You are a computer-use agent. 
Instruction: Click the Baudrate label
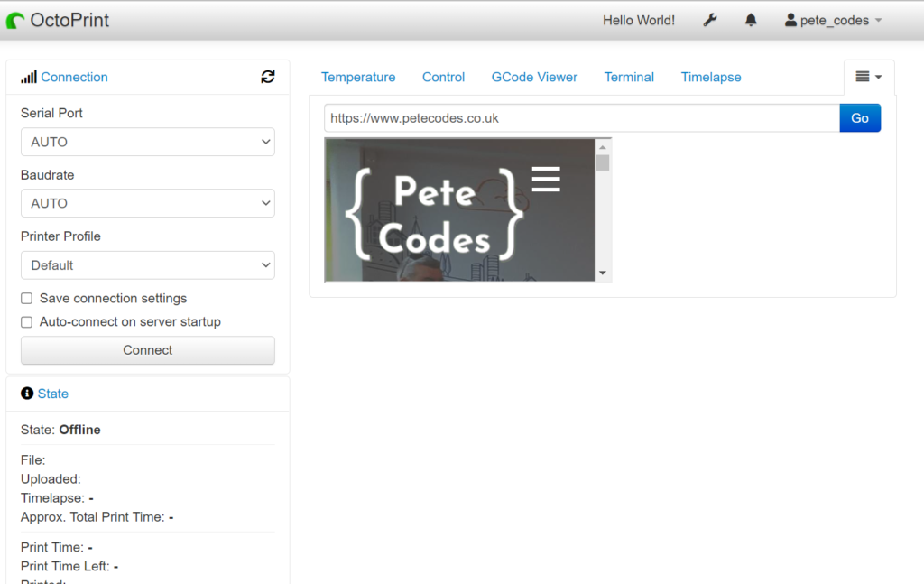pyautogui.click(x=47, y=175)
